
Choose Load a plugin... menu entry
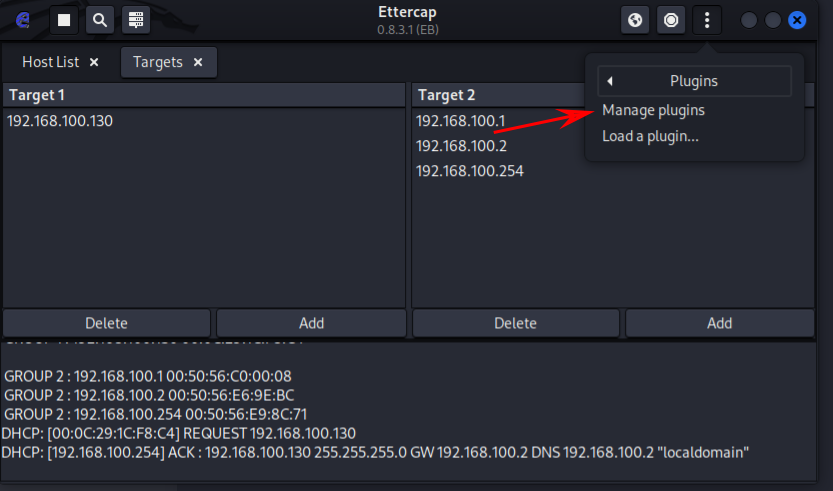[650, 136]
